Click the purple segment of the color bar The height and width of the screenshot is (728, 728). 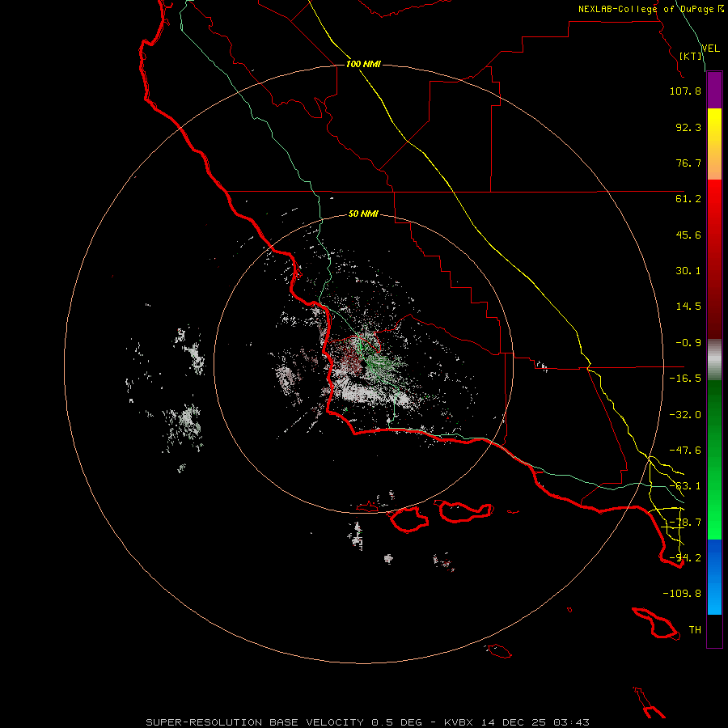pyautogui.click(x=714, y=91)
